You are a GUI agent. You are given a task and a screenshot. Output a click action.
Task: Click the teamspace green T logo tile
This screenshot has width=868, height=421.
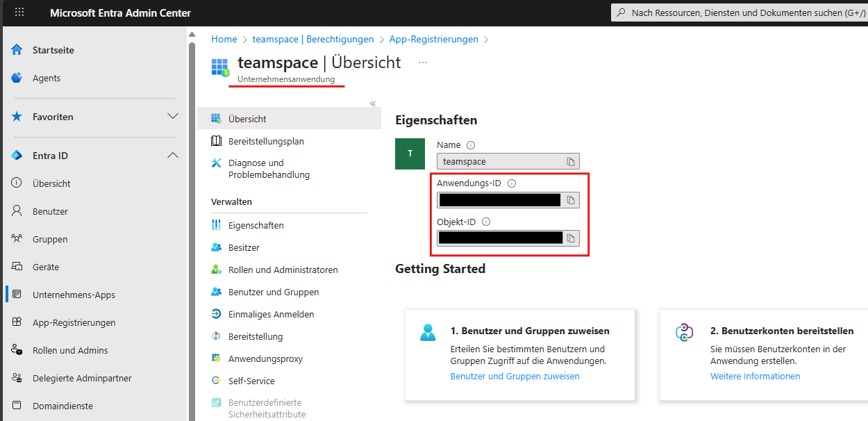[410, 154]
